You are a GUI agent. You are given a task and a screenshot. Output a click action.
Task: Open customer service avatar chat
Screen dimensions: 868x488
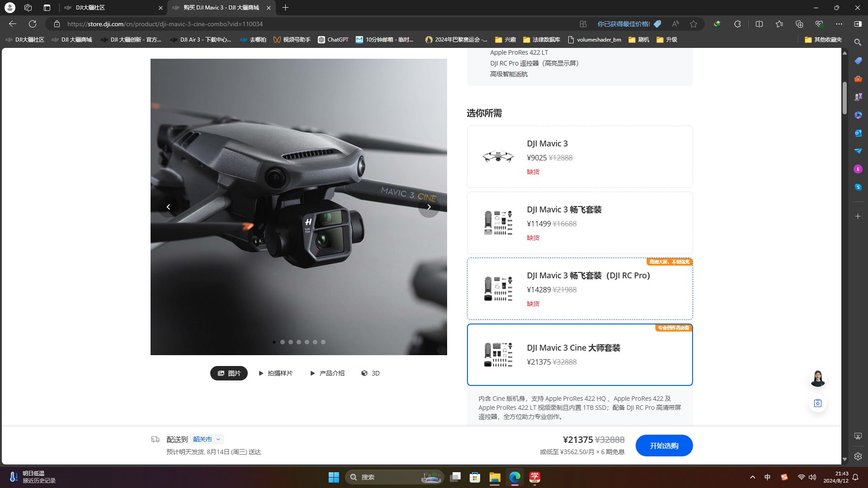click(818, 379)
